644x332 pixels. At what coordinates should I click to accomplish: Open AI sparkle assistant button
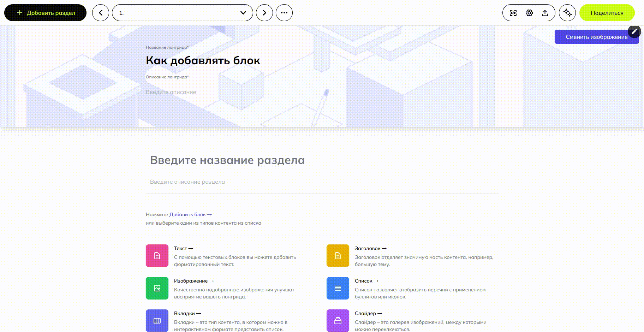[x=567, y=13]
